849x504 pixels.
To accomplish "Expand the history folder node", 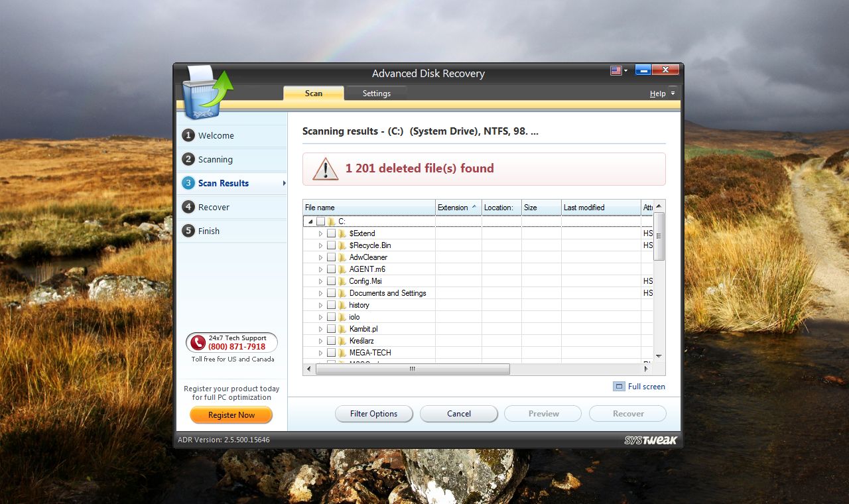I will click(320, 305).
